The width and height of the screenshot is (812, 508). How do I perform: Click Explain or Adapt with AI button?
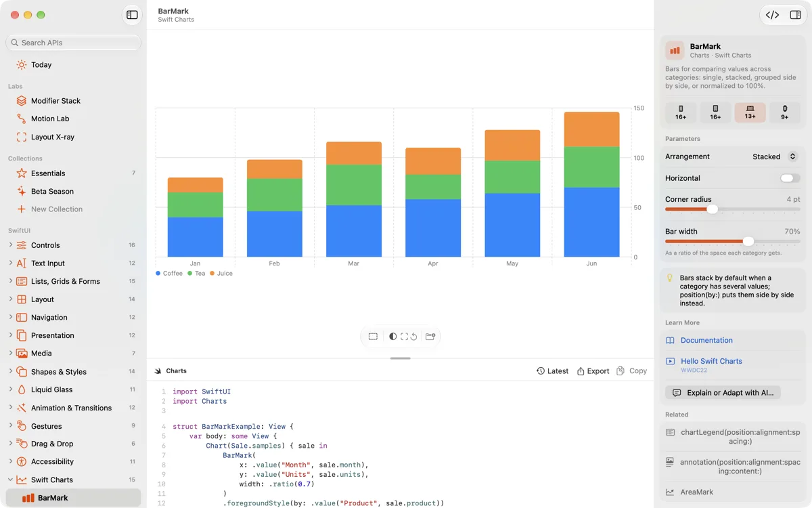(x=723, y=393)
